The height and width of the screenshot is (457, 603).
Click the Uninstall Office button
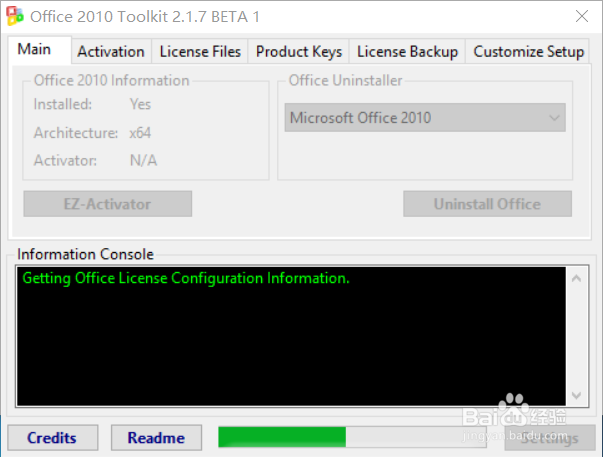[487, 204]
